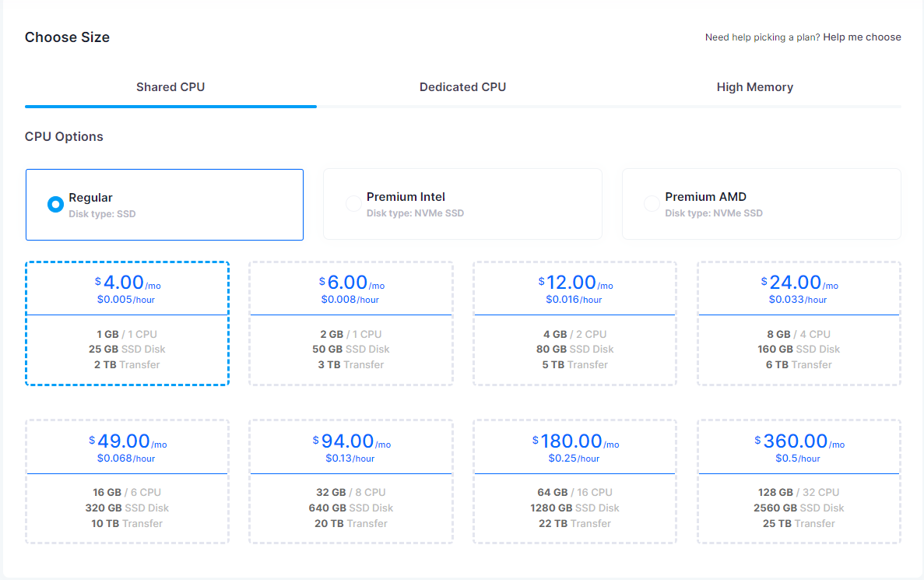Click the '3 TB Transfer' spec
The image size is (924, 580).
(x=351, y=365)
